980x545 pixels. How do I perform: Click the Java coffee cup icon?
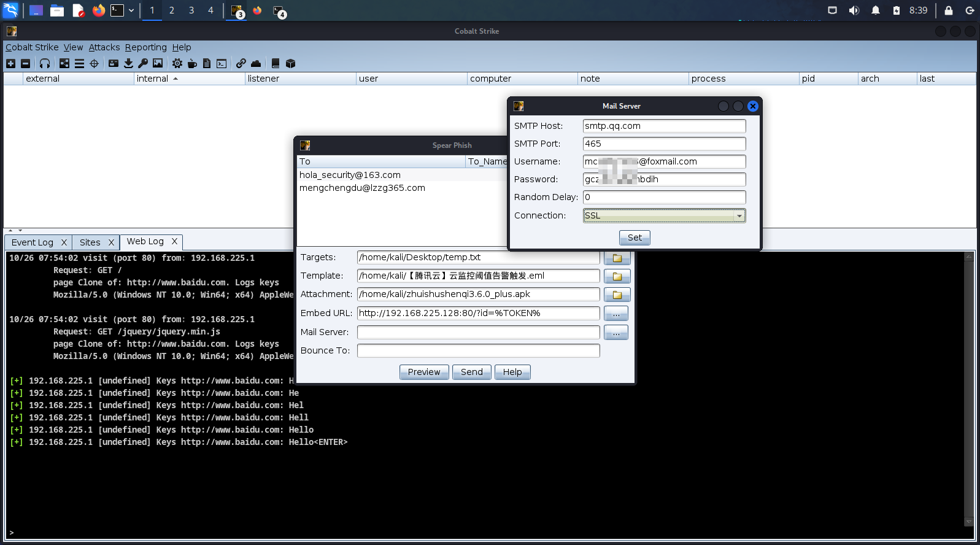[192, 63]
